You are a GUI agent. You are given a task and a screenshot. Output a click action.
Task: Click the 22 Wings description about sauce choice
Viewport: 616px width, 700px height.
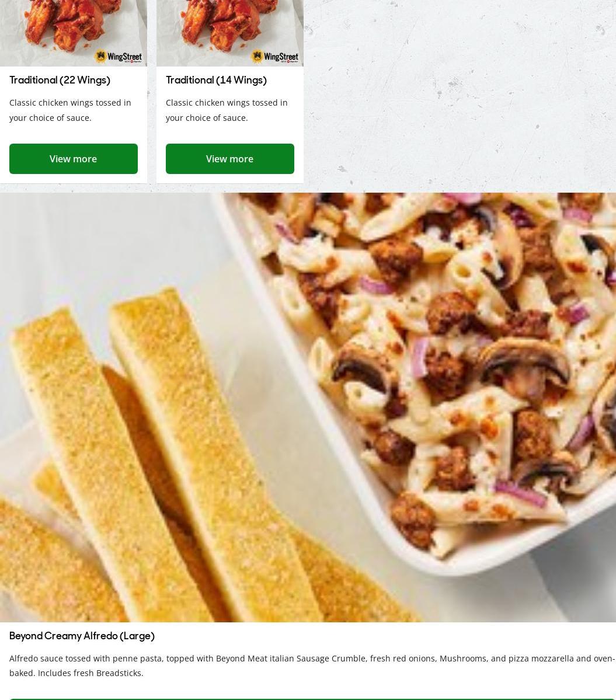point(70,110)
